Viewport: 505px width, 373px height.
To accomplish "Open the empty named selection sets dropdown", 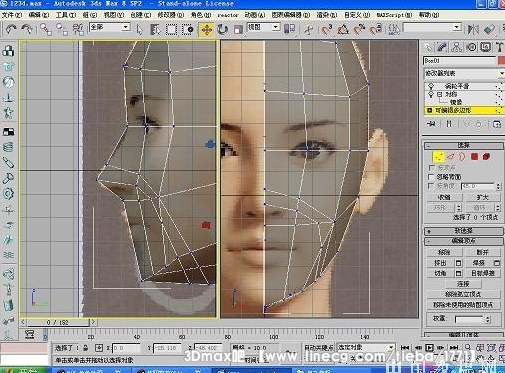I will (457, 27).
